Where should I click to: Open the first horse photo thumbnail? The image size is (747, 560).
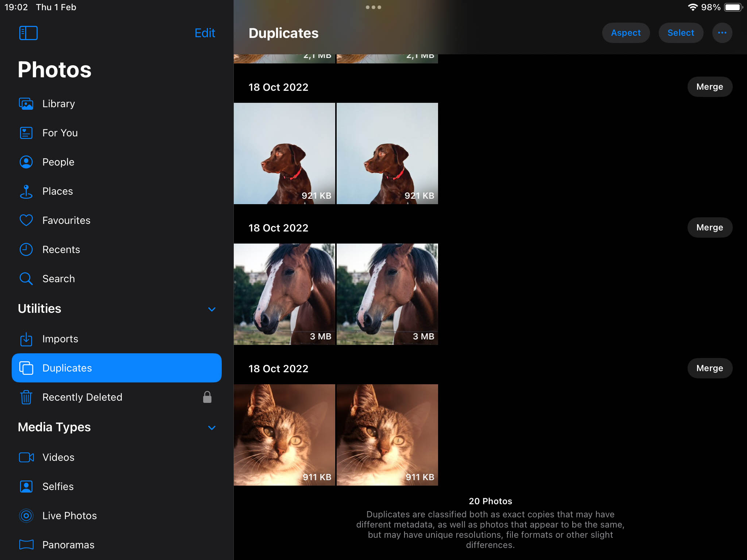(x=284, y=294)
